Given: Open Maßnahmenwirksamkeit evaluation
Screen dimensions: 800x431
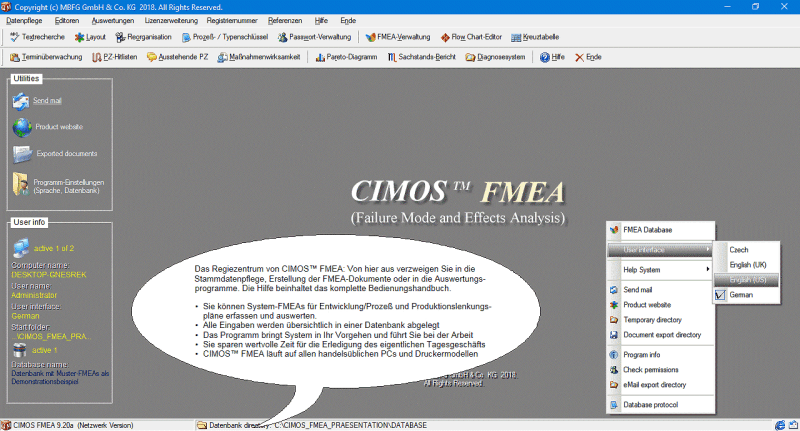Looking at the screenshot, I should (x=259, y=57).
